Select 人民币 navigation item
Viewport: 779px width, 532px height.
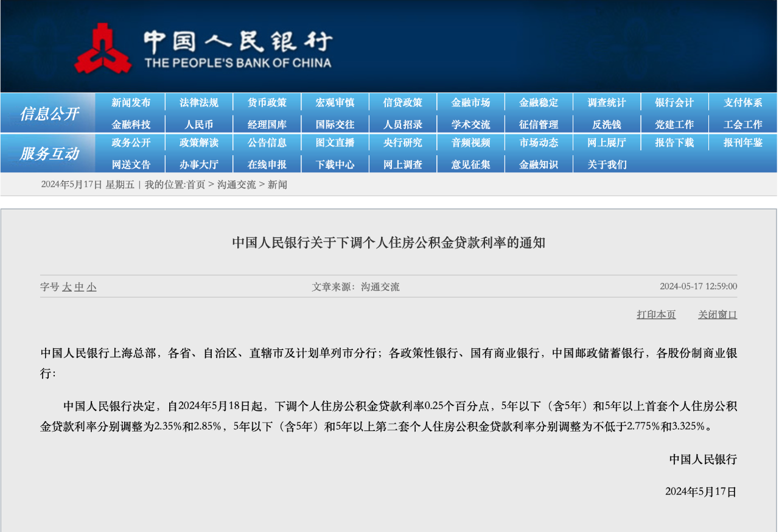point(199,125)
